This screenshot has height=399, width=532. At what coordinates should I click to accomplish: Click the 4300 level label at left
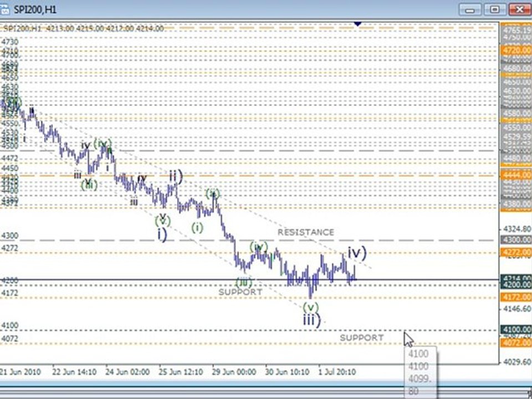point(10,236)
